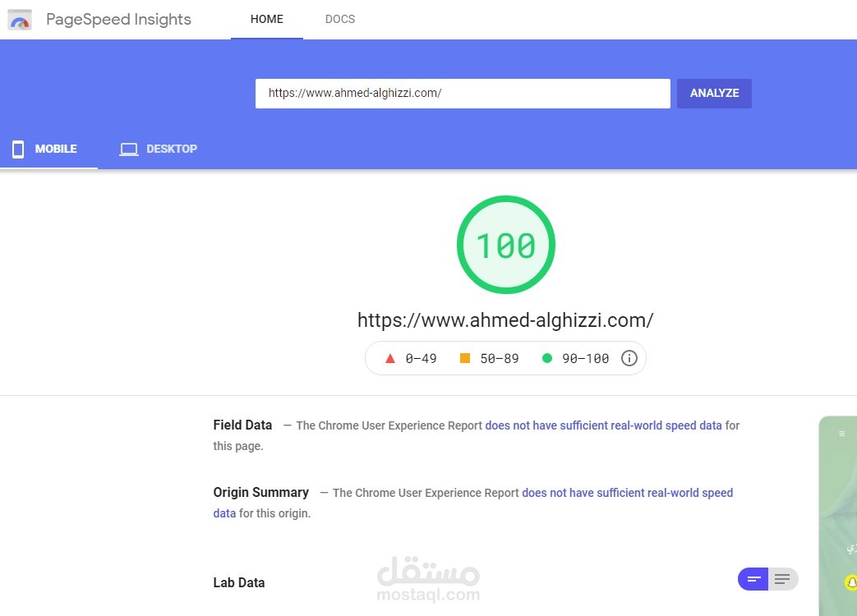
Task: Focus the URL input field
Action: [463, 94]
